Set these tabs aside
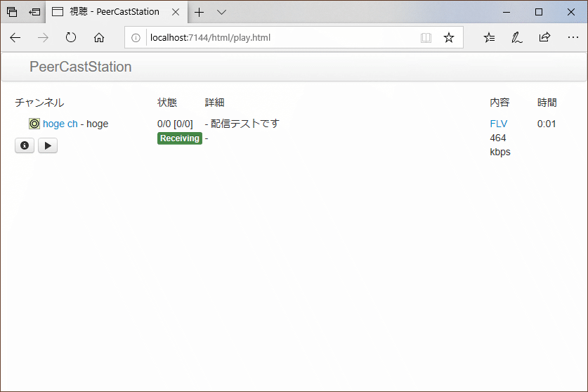 tap(34, 12)
